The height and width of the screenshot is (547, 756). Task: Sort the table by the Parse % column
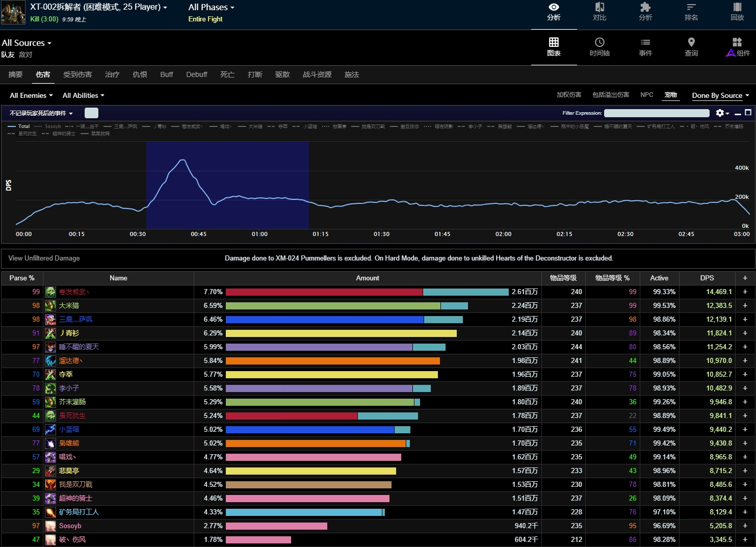click(22, 278)
